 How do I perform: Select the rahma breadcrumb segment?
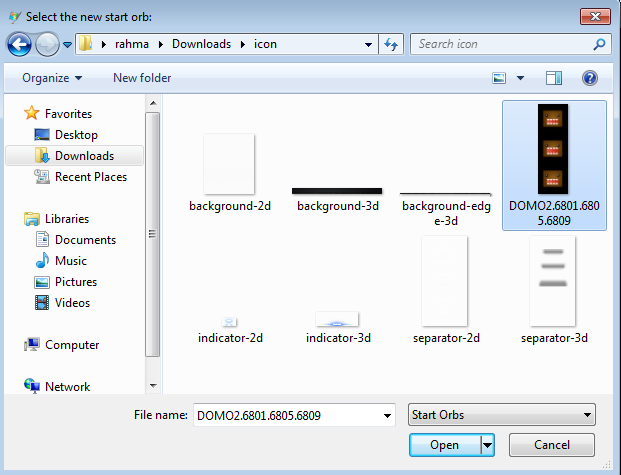131,44
